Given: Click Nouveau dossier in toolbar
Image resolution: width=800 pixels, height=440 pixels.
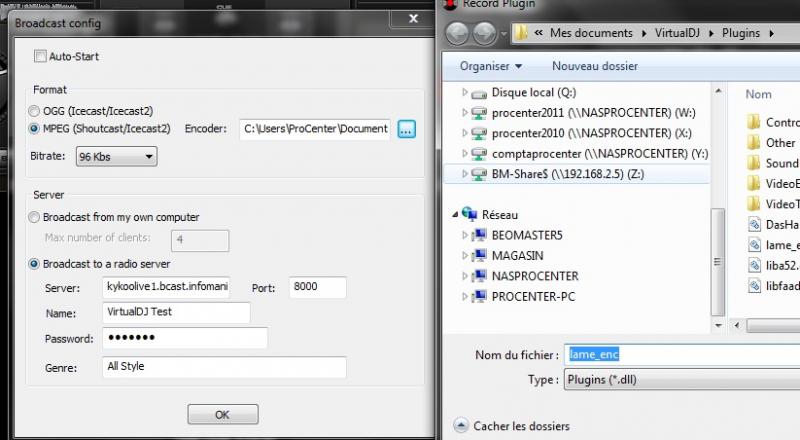Looking at the screenshot, I should 597,66.
